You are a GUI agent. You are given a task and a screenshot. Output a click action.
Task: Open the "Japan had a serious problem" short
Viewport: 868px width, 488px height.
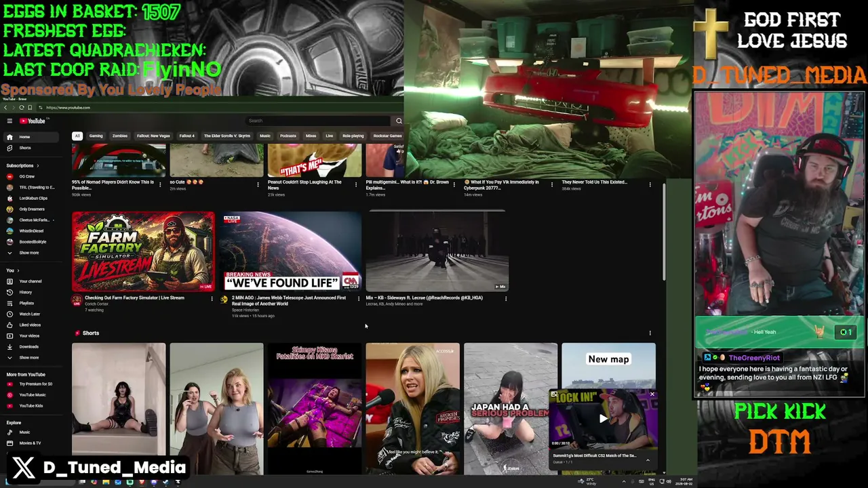[511, 409]
